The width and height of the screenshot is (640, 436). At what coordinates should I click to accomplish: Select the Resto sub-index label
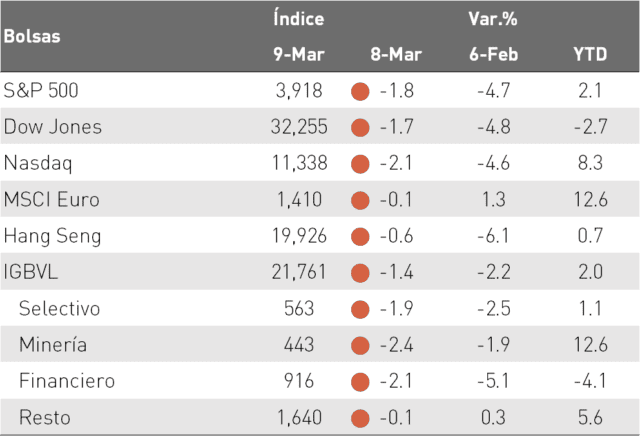[x=44, y=417]
